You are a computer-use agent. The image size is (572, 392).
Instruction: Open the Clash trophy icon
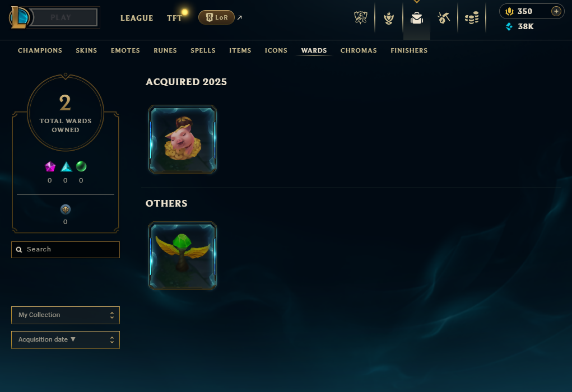click(360, 17)
